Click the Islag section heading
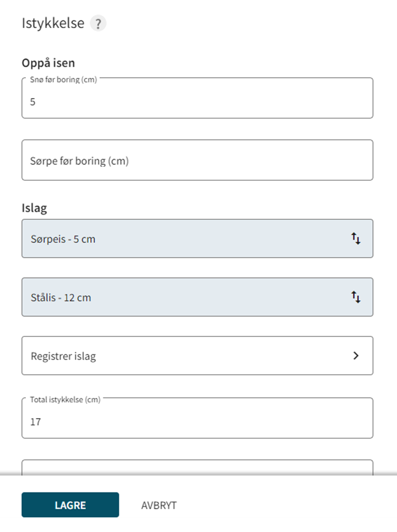Viewport: 397px width, 532px height. tap(34, 208)
